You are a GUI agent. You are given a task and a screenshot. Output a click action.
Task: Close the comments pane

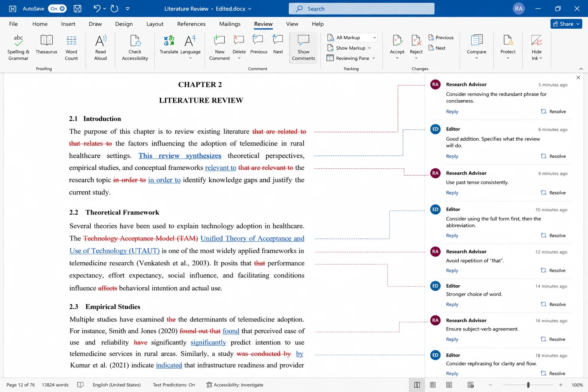click(578, 78)
